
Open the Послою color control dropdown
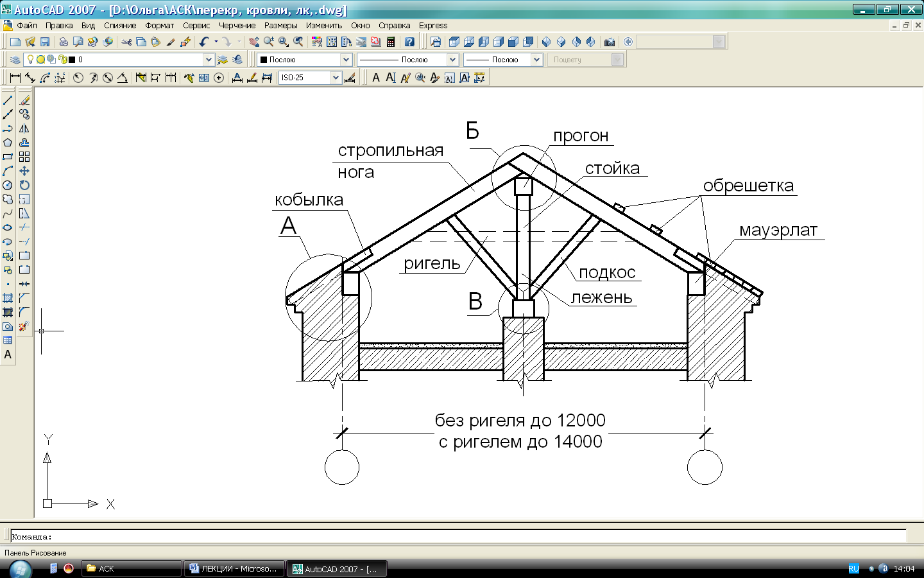[346, 59]
